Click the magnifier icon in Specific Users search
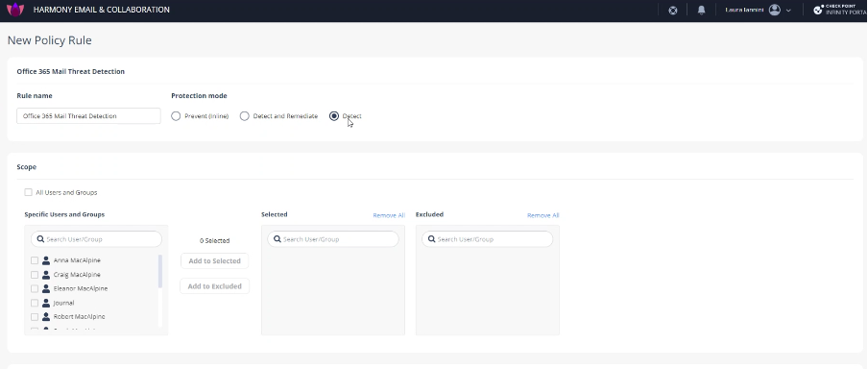868x369 pixels. (40, 239)
